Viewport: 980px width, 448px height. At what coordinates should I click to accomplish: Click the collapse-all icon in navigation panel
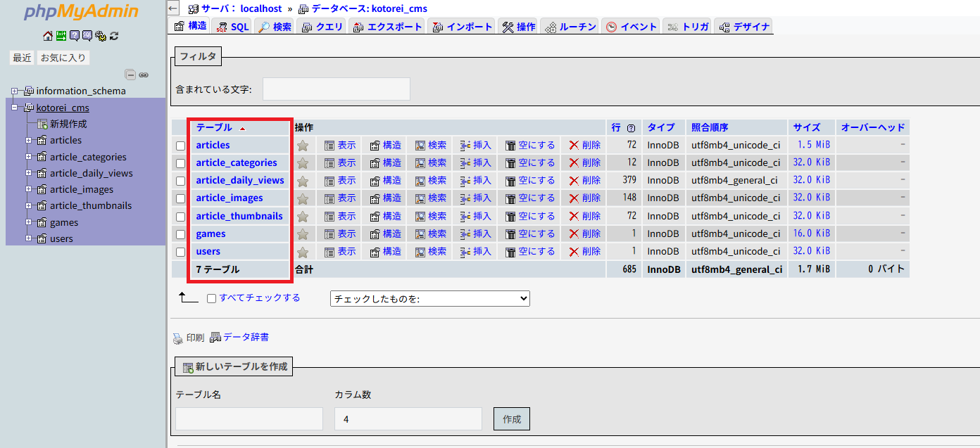130,75
